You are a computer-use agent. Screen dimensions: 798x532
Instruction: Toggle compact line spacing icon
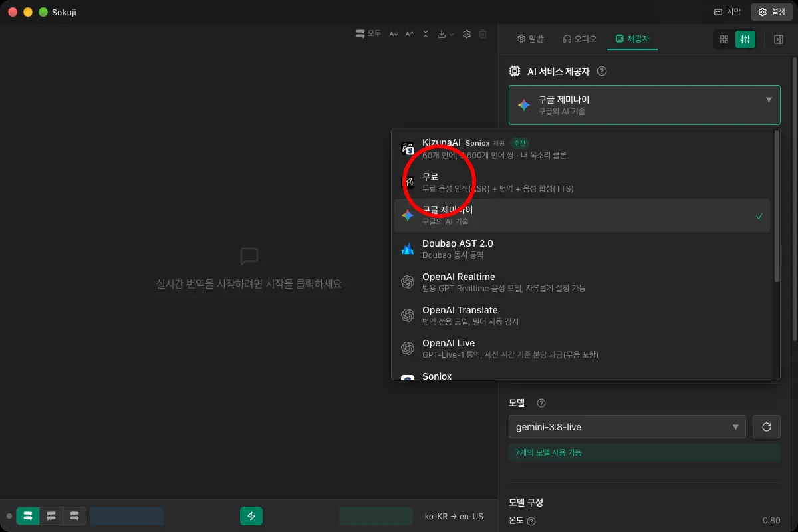[426, 34]
